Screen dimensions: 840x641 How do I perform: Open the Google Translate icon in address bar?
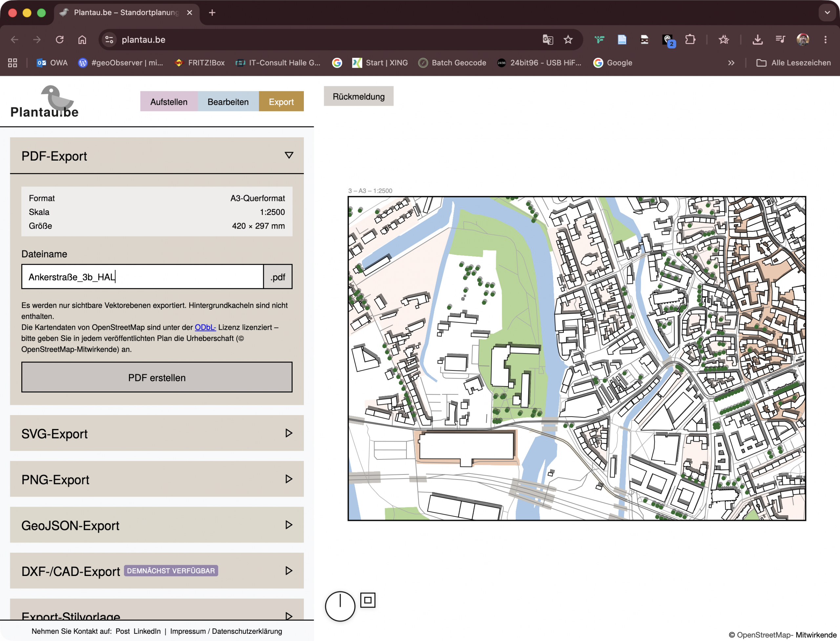tap(548, 40)
